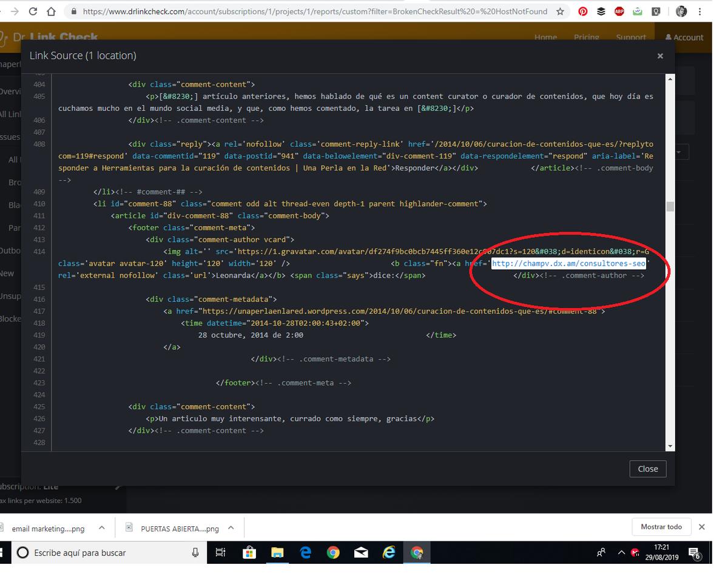Open the Mail app in taskbar
The image size is (728, 582).
click(361, 552)
